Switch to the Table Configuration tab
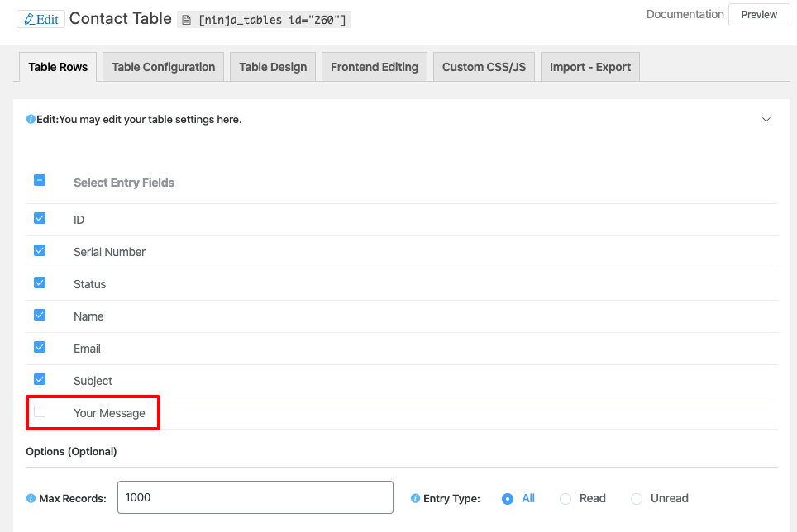 coord(163,67)
